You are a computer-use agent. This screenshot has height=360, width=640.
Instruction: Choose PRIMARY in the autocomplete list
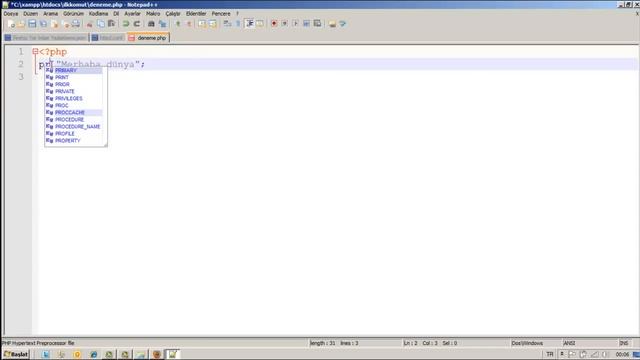[x=74, y=71]
